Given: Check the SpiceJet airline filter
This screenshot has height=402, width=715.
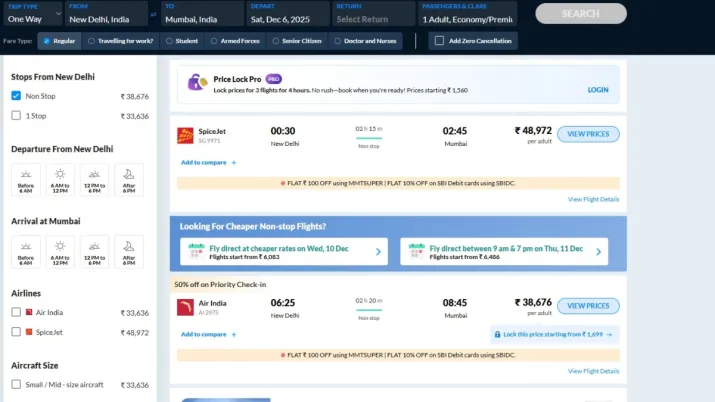Looking at the screenshot, I should [16, 332].
